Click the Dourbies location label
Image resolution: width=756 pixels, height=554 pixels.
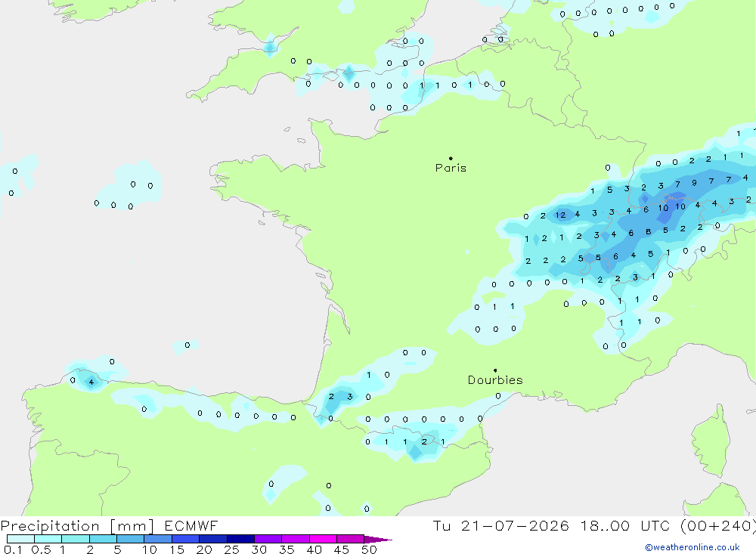click(495, 380)
